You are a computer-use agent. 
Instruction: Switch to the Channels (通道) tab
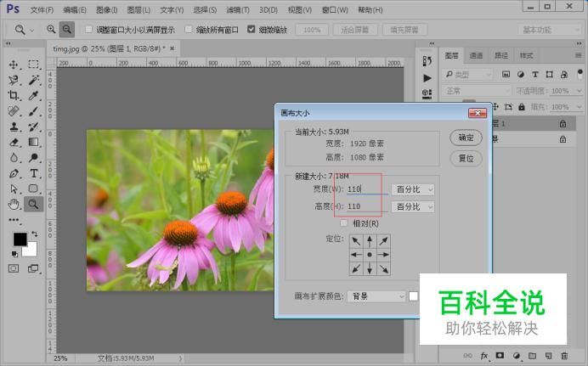point(476,56)
